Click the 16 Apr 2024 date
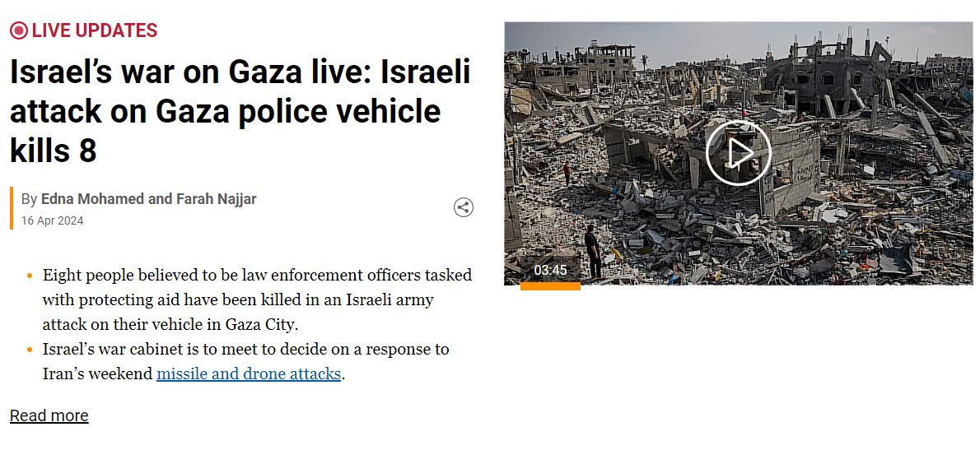Viewport: 980px width, 450px height. point(52,221)
